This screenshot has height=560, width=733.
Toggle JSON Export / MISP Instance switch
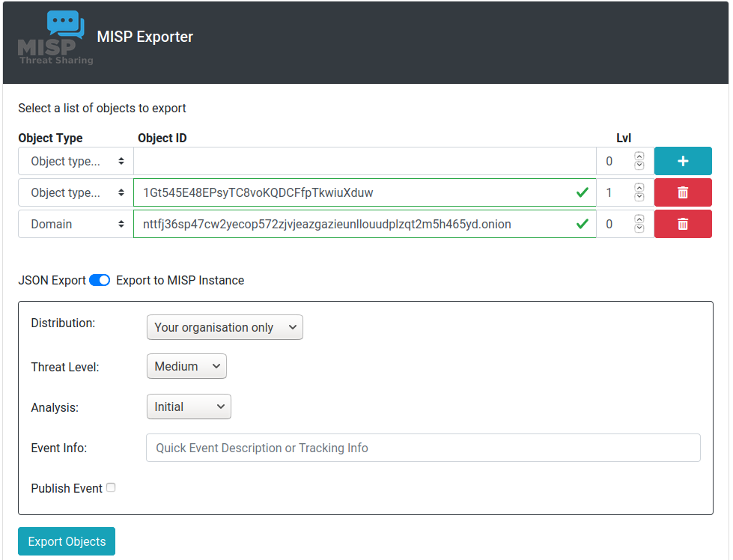coord(100,280)
